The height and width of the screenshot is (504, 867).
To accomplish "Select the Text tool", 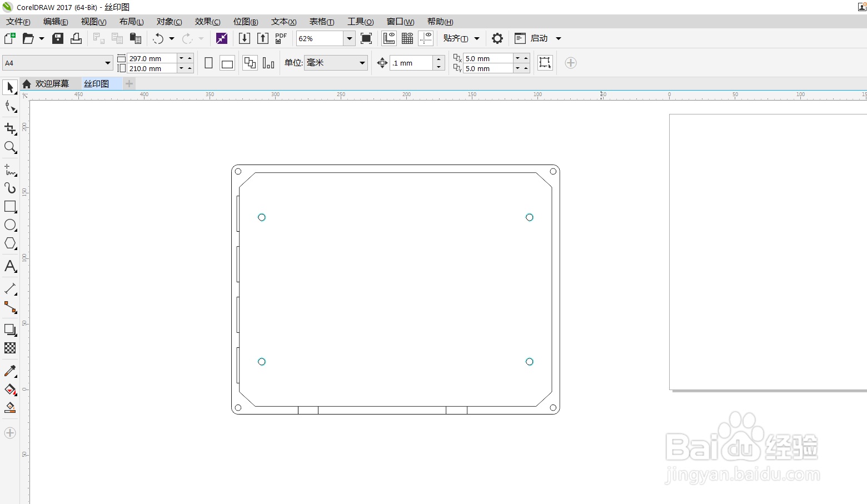I will [x=10, y=266].
